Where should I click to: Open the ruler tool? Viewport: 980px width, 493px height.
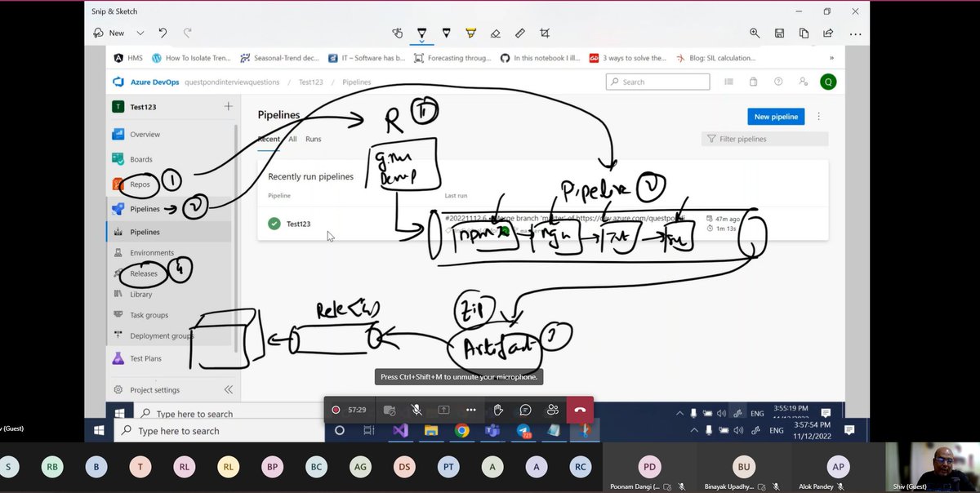click(519, 33)
